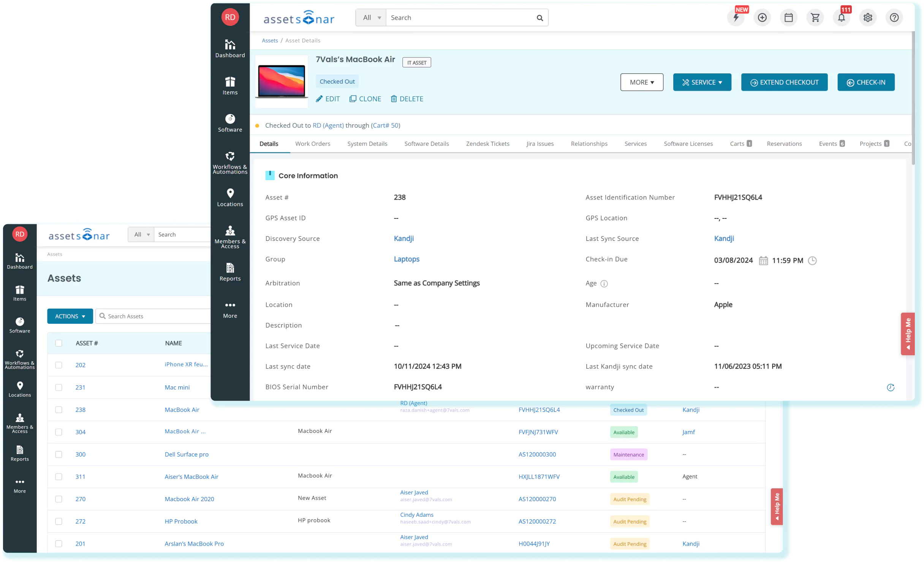Switch to the Jira Issues tab
Viewport: 924px width, 562px height.
click(540, 144)
